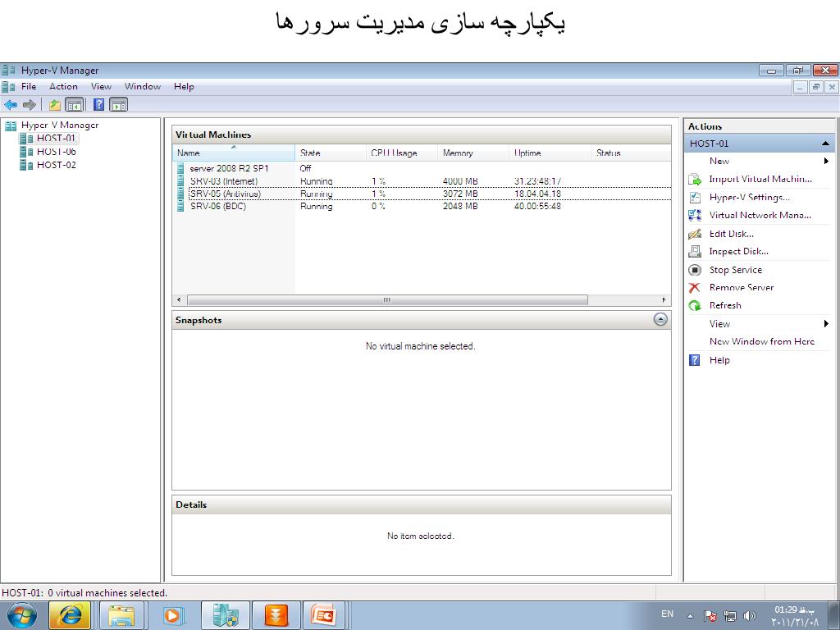Screen dimensions: 840x630
Task: Click the HOST-06 server icon in tree
Action: pyautogui.click(x=26, y=152)
